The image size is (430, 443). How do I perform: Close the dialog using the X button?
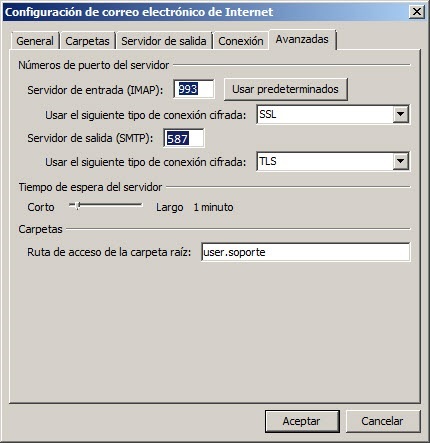pyautogui.click(x=417, y=12)
